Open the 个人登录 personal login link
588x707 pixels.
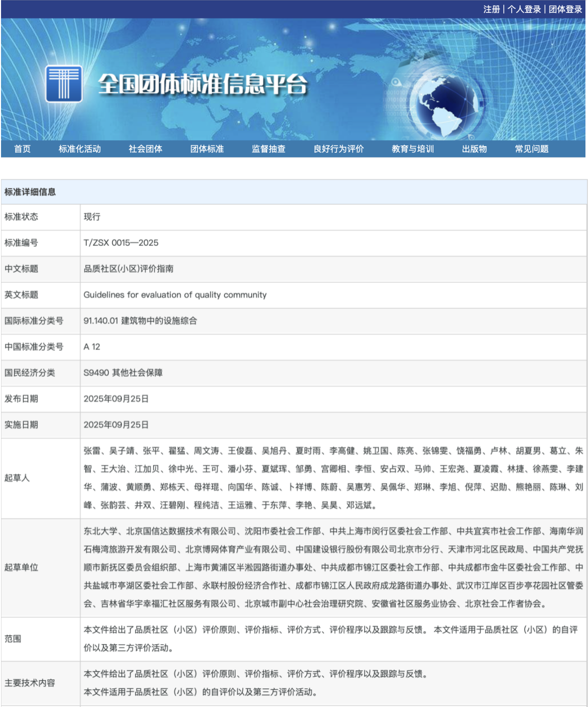point(524,9)
